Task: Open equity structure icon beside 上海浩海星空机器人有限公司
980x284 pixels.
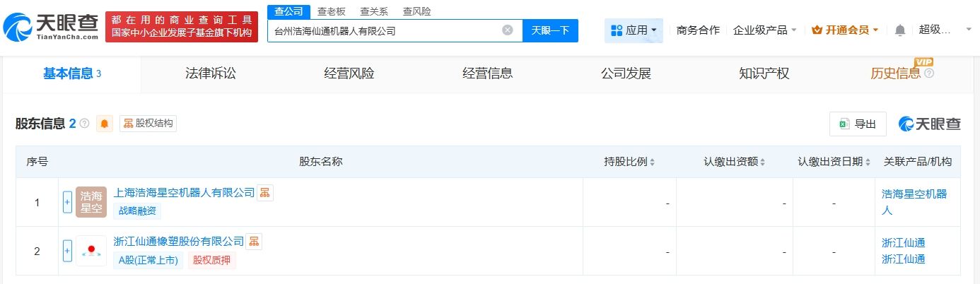Action: 264,193
